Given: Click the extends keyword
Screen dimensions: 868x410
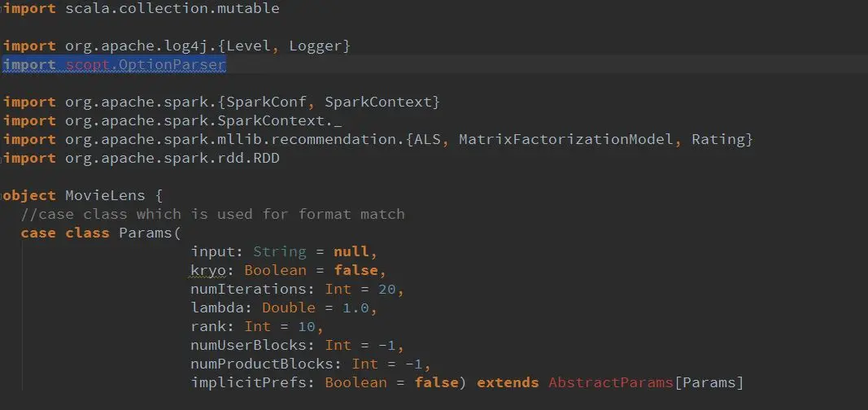Looking at the screenshot, I should (508, 382).
